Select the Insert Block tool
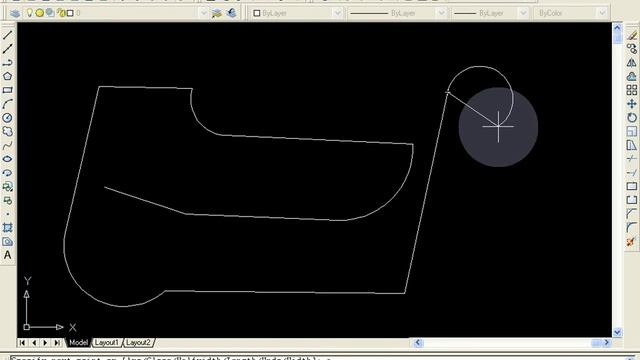 pos(7,187)
